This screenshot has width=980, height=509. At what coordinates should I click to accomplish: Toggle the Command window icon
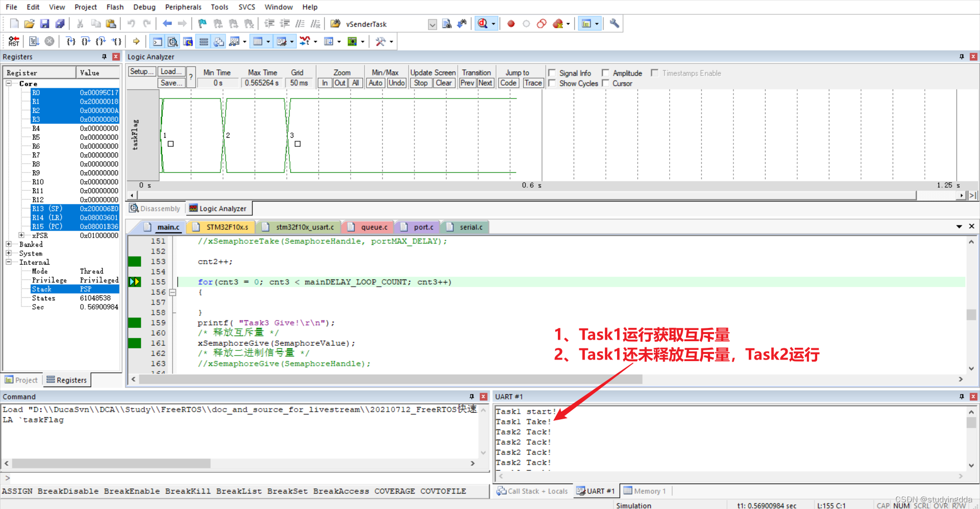pos(158,41)
